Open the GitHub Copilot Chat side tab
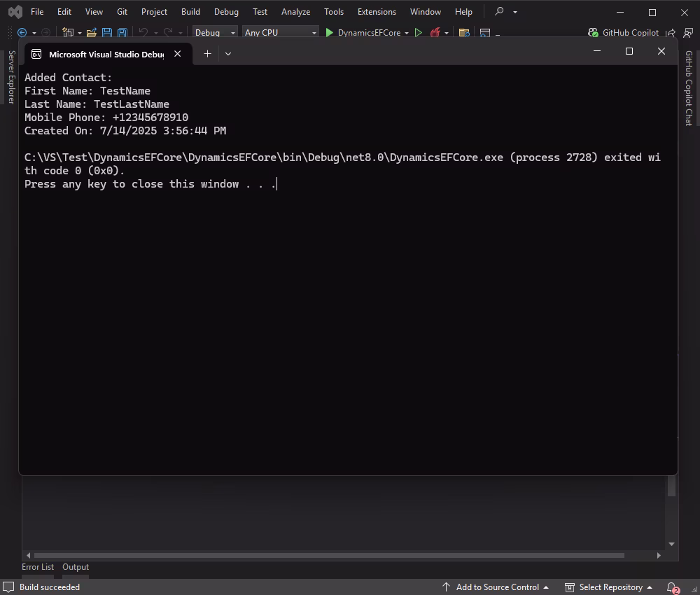 pyautogui.click(x=688, y=88)
